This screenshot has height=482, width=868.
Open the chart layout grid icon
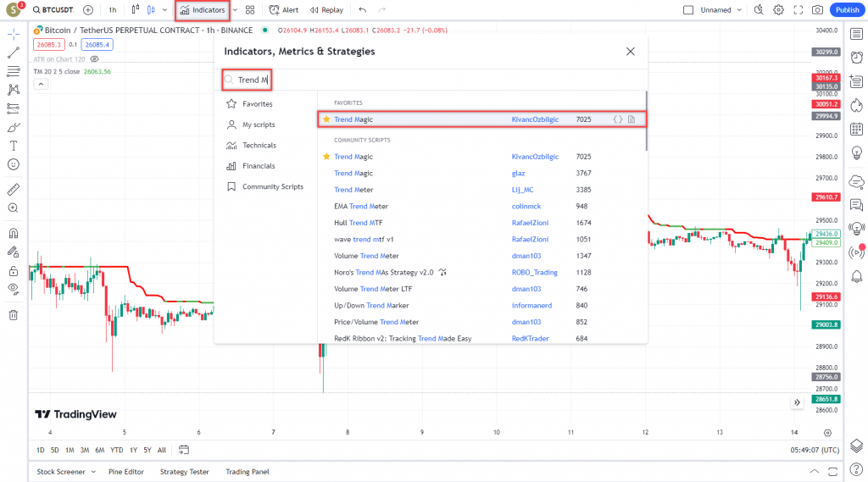point(250,10)
